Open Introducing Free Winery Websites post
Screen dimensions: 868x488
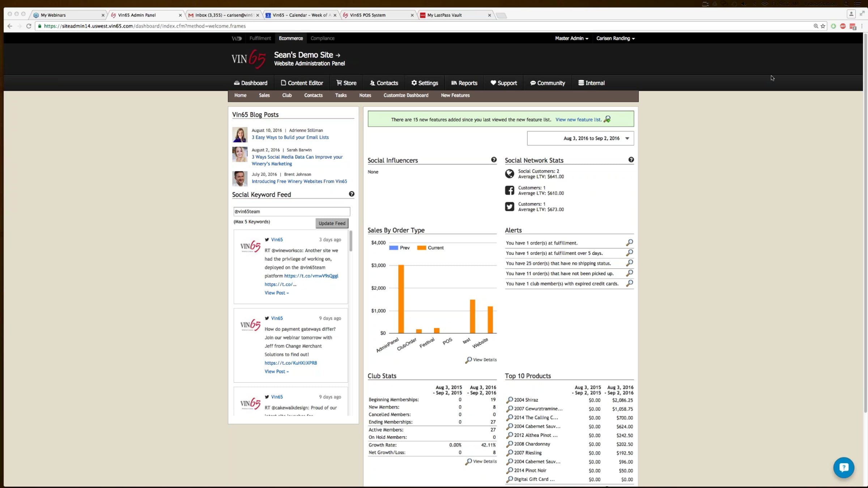click(299, 181)
